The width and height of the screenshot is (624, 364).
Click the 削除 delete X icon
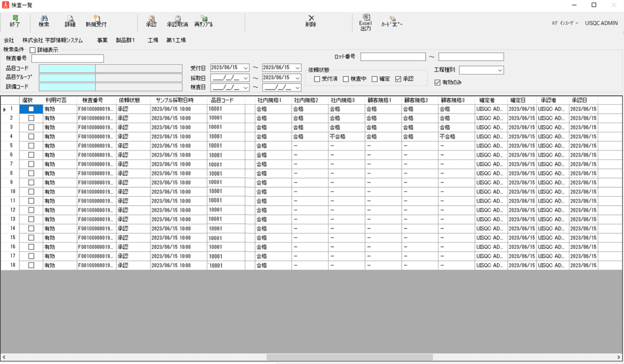[311, 21]
